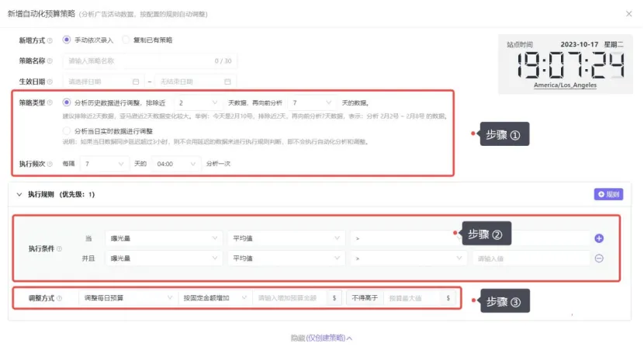The height and width of the screenshot is (354, 644).
Task: Click 隐藏(仅创建策略) link at bottom
Action: (x=321, y=338)
